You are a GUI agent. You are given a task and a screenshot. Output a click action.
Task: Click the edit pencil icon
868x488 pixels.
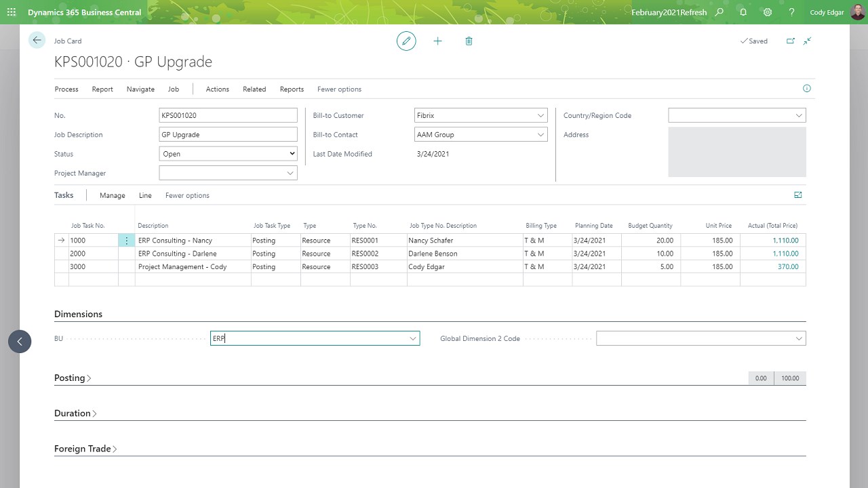406,41
